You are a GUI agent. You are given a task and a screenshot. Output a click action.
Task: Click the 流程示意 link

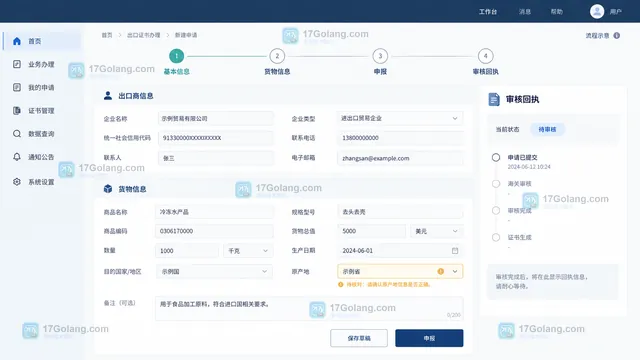[x=597, y=36]
